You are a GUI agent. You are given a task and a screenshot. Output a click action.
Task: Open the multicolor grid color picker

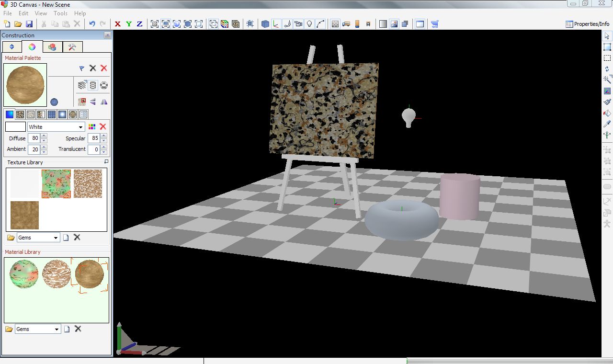(92, 127)
